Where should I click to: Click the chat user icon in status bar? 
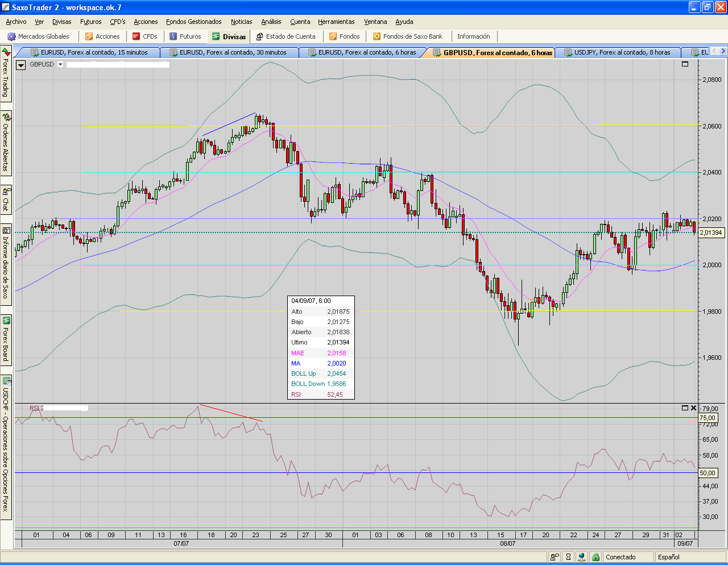pos(555,557)
